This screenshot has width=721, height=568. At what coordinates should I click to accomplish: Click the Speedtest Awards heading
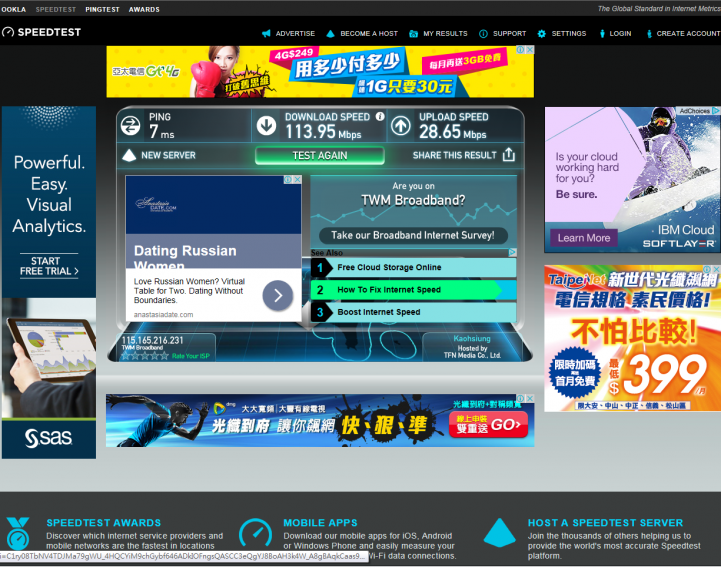tap(103, 523)
